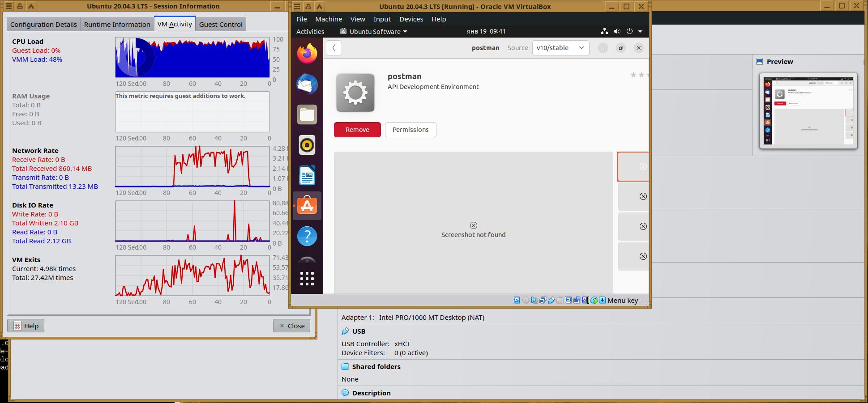Click the 'Total Written 2.10 GB' text
The height and width of the screenshot is (403, 868).
(45, 223)
